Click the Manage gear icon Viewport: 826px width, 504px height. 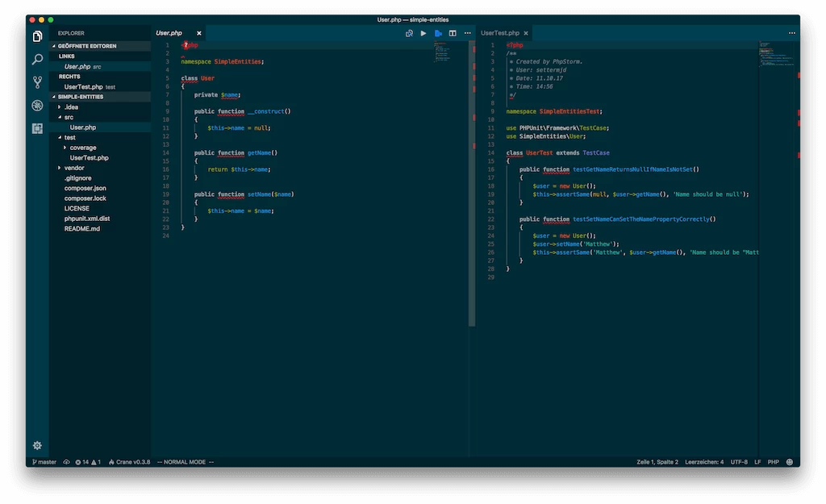37,445
